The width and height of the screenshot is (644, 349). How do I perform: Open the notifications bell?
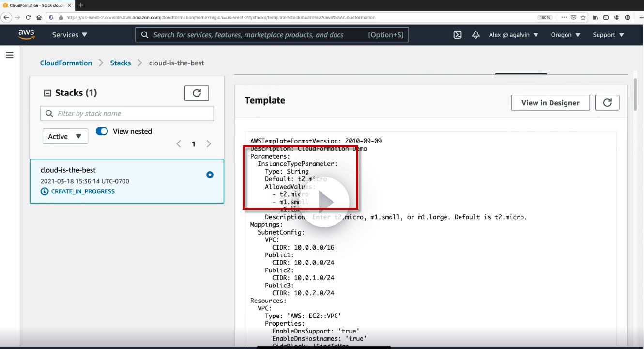475,35
